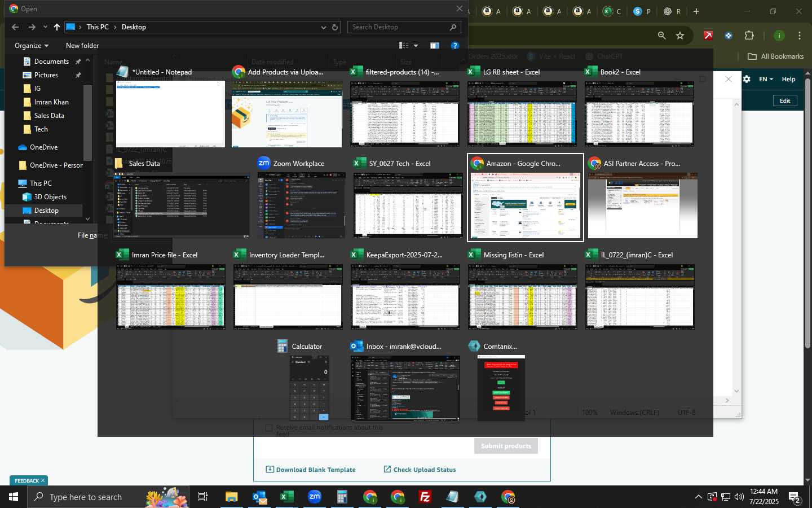Click Download Blank Template link
The image size is (812, 508).
(311, 470)
